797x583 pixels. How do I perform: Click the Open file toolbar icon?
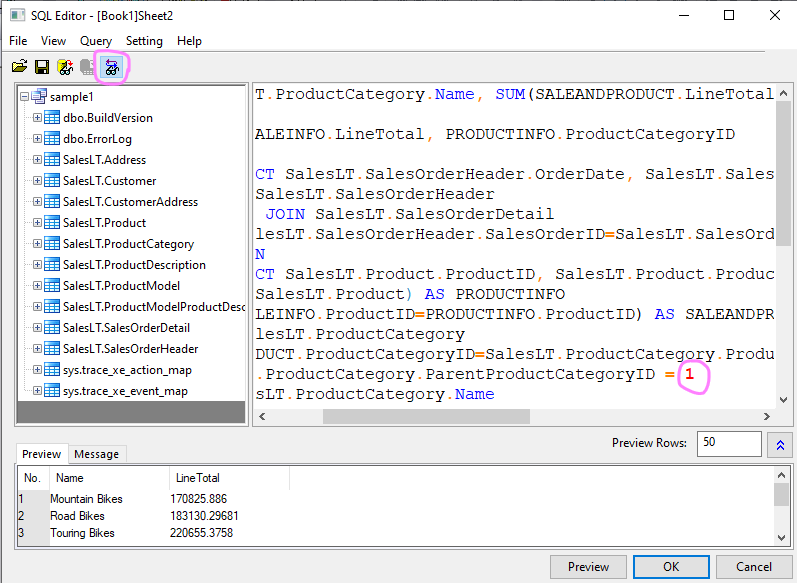click(x=19, y=67)
